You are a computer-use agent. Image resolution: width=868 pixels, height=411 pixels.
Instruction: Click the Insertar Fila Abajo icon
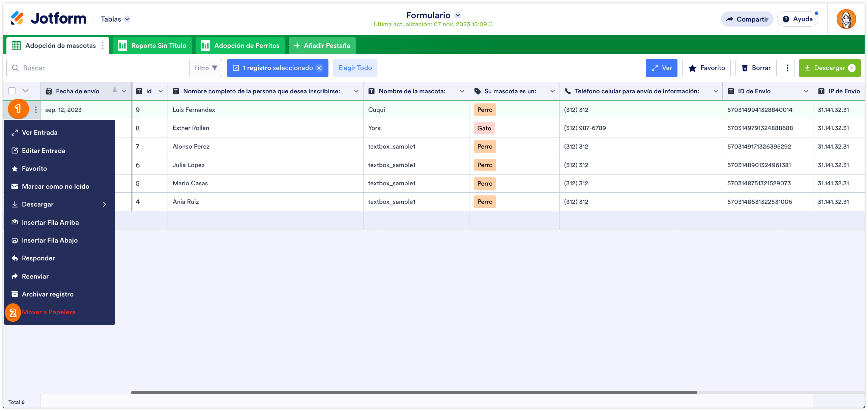click(15, 241)
